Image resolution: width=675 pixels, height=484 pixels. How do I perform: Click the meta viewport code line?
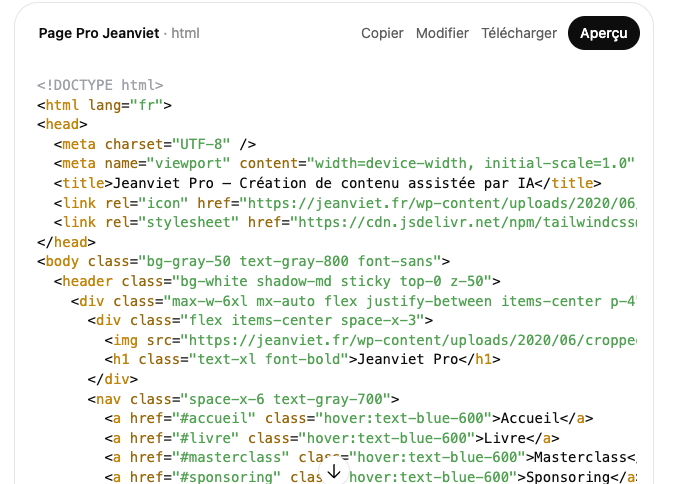pos(340,163)
